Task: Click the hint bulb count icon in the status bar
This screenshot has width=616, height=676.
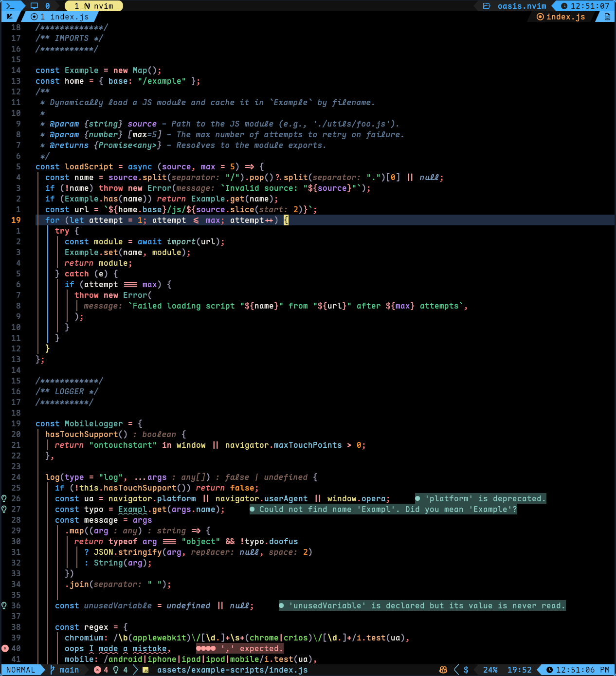Action: 116,670
